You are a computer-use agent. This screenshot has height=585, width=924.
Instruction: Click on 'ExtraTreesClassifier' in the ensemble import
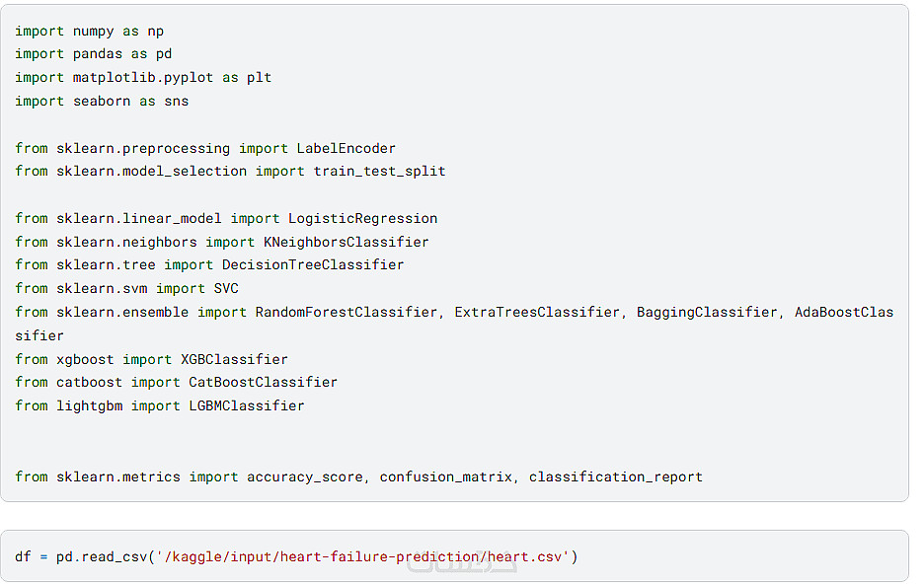pyautogui.click(x=536, y=312)
